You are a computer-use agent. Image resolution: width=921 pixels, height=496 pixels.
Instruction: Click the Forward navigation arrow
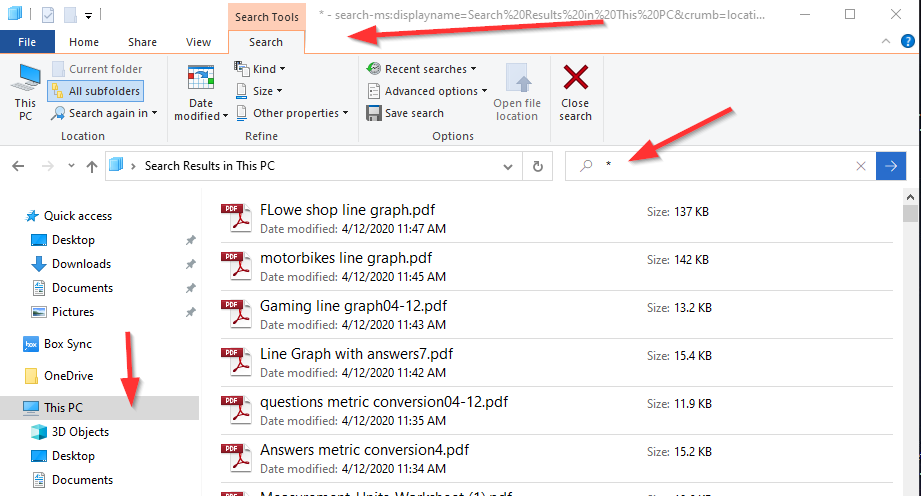(48, 166)
